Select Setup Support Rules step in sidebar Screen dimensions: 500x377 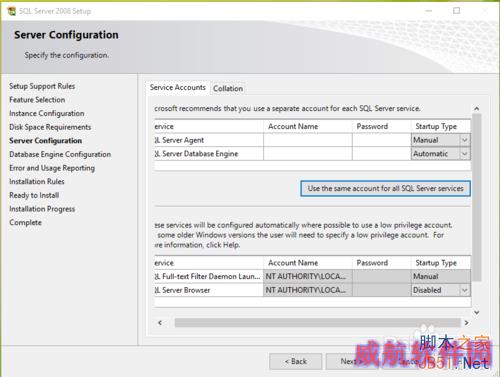tap(42, 86)
